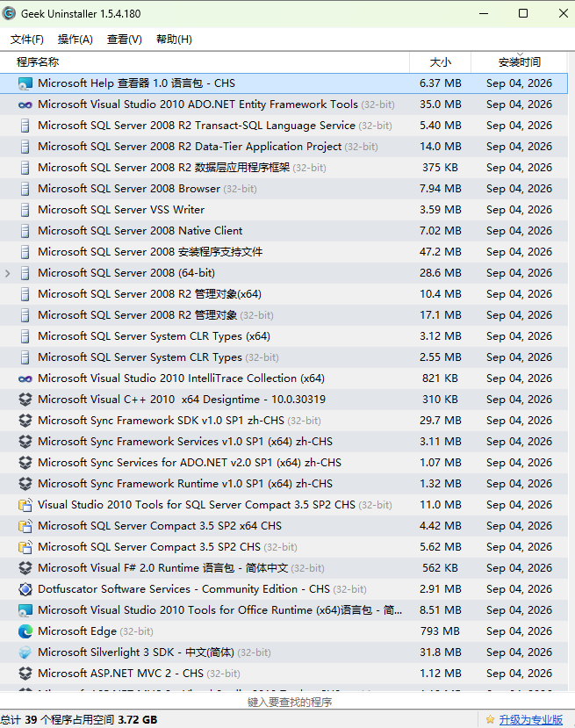575x728 pixels.
Task: Open the 操作(A) menu
Action: pyautogui.click(x=75, y=40)
